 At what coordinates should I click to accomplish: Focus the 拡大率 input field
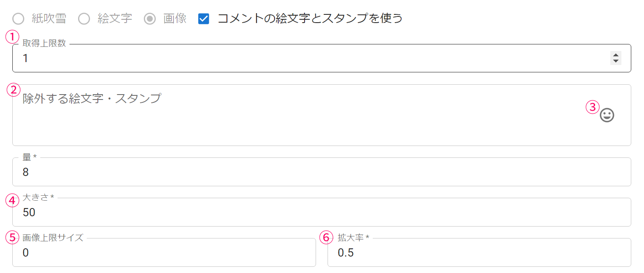479,253
